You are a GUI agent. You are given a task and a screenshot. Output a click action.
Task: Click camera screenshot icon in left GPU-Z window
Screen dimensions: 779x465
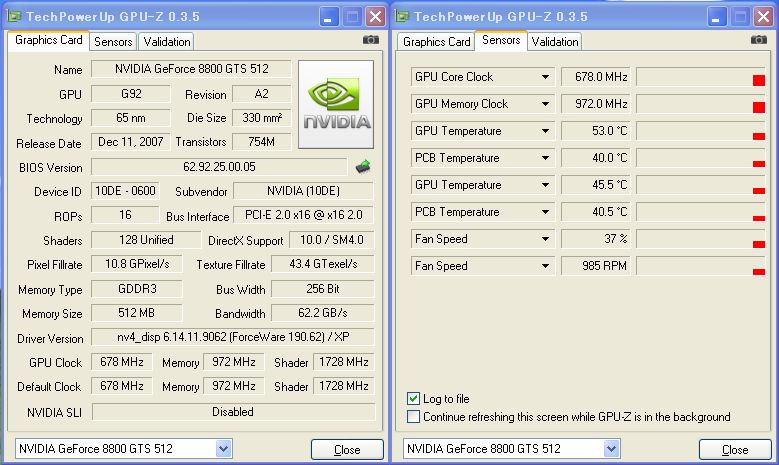[371, 40]
